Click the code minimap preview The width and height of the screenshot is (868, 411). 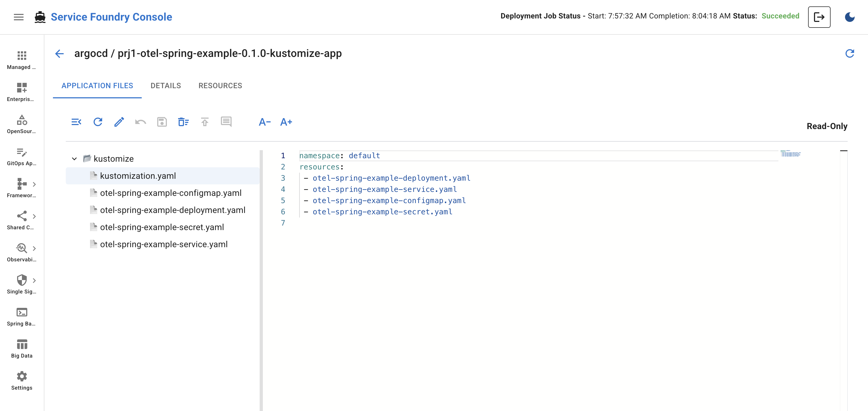pyautogui.click(x=790, y=154)
